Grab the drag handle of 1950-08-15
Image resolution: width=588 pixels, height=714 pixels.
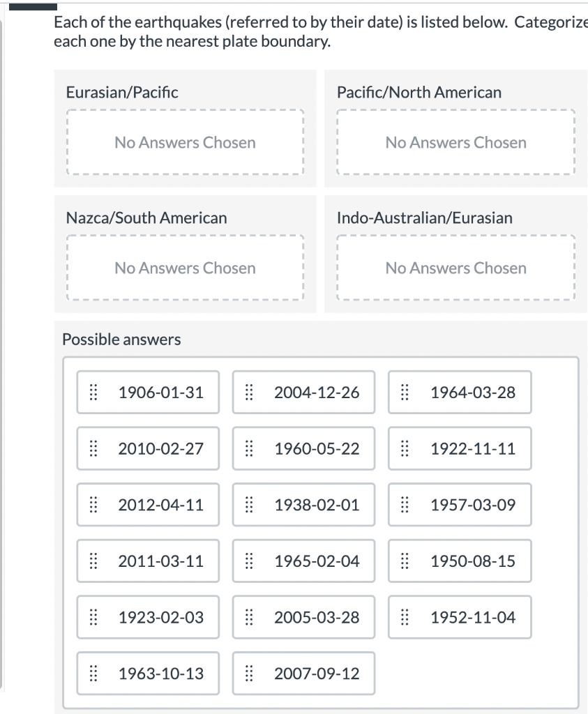coord(405,561)
